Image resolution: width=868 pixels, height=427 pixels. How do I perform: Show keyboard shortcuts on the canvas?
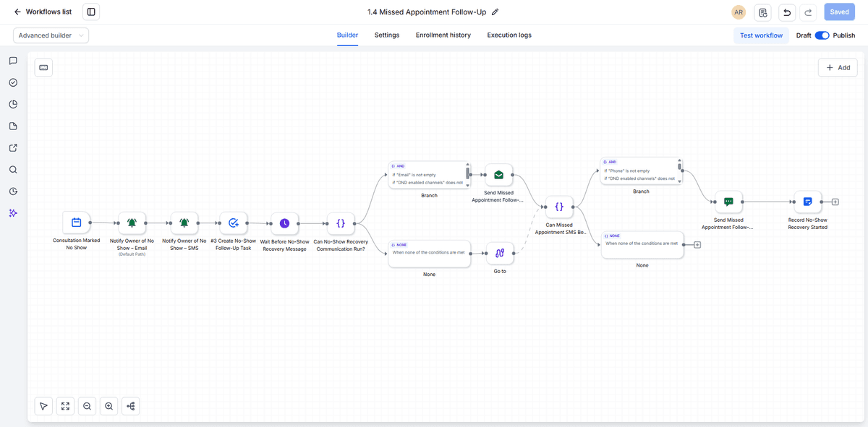tap(43, 67)
